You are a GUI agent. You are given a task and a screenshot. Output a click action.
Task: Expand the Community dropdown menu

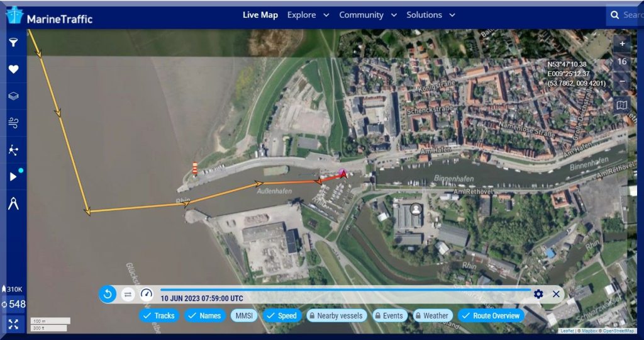367,15
